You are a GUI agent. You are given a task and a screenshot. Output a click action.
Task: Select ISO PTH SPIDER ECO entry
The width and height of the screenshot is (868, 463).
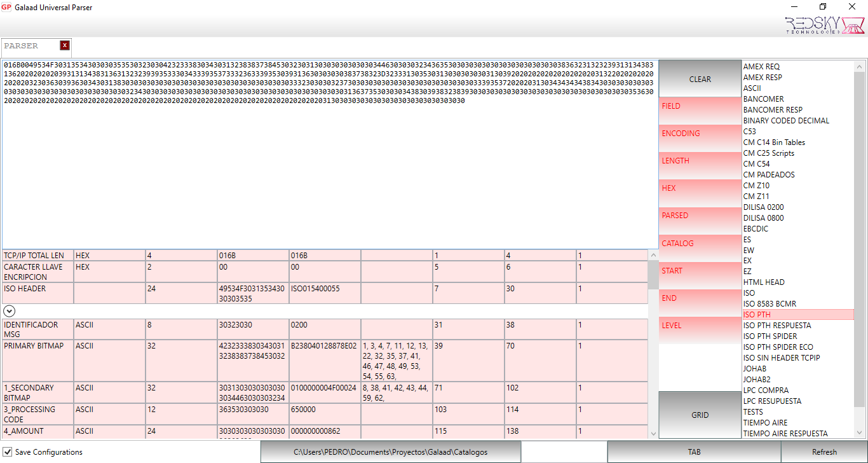778,347
